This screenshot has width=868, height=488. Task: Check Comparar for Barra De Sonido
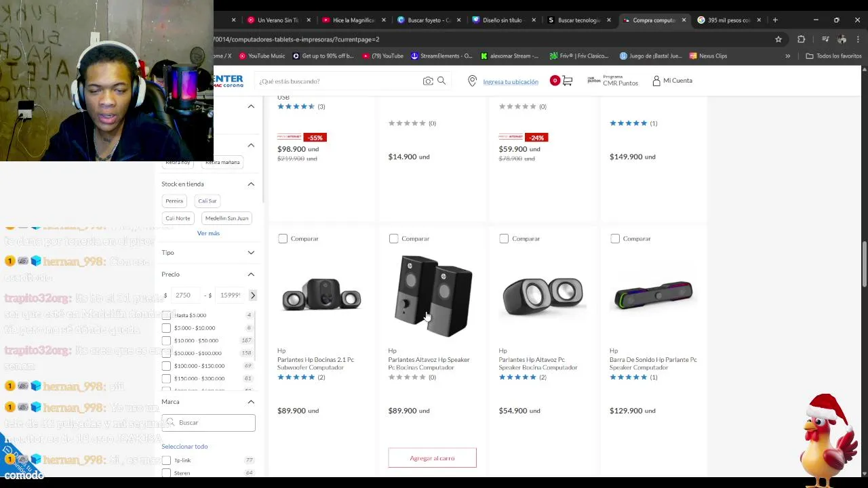coord(615,239)
